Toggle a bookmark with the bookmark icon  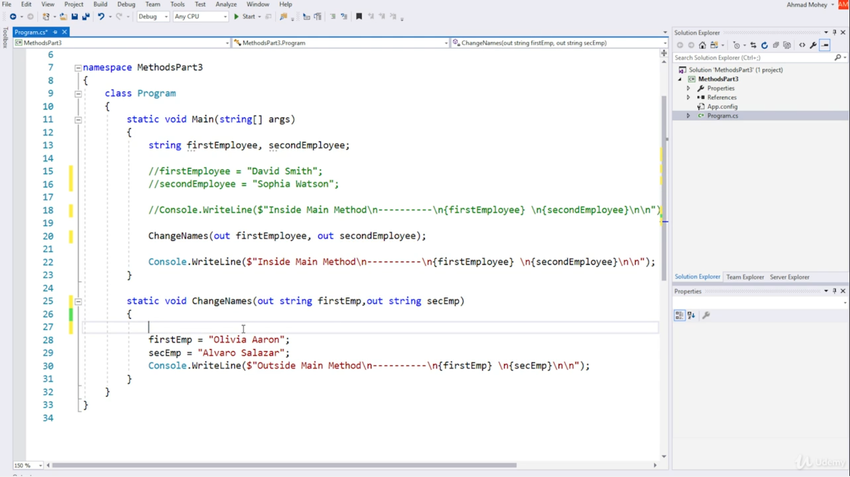coord(359,17)
